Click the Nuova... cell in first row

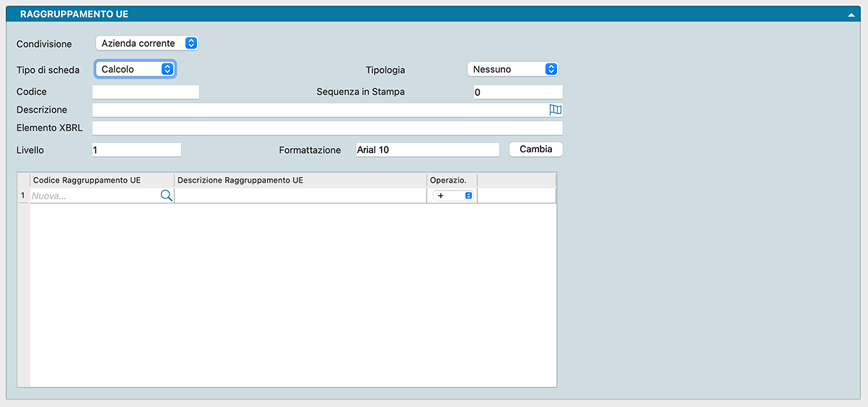point(94,196)
